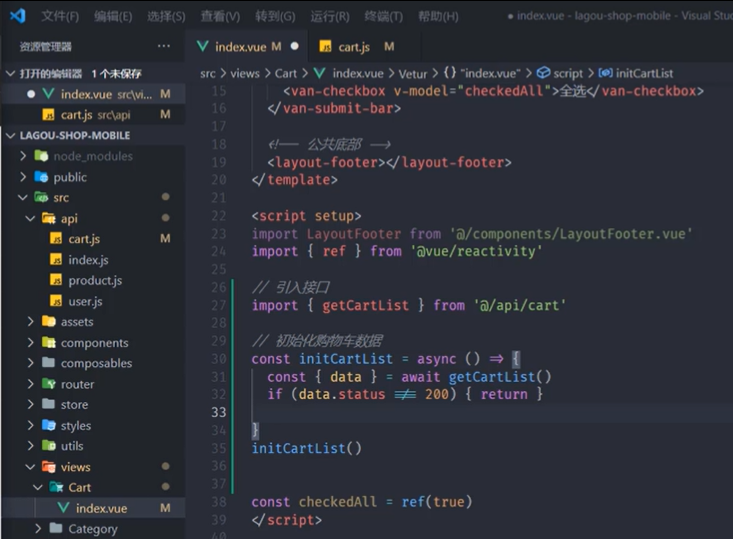Collapse the views folder

93,467
